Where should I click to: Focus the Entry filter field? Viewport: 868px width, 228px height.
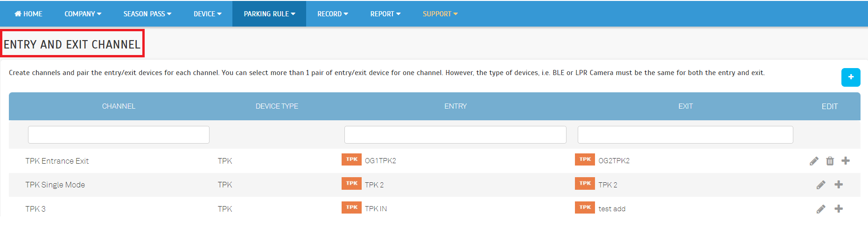[x=455, y=135]
